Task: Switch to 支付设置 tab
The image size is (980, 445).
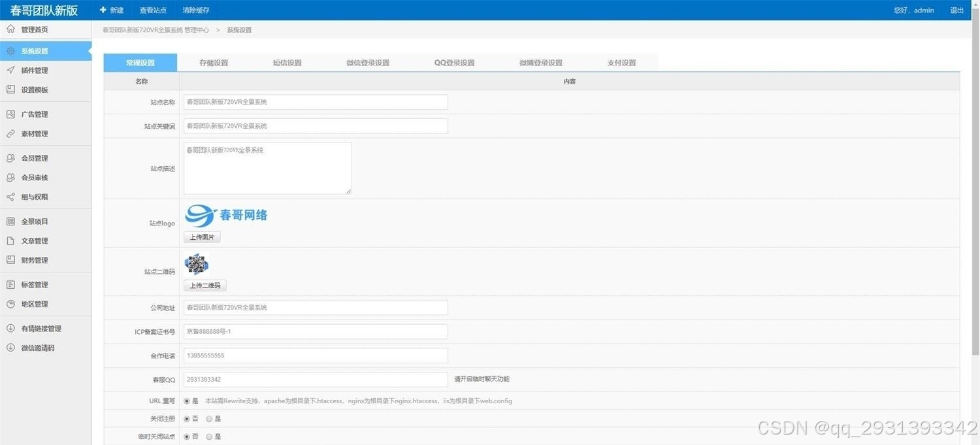Action: [x=621, y=63]
